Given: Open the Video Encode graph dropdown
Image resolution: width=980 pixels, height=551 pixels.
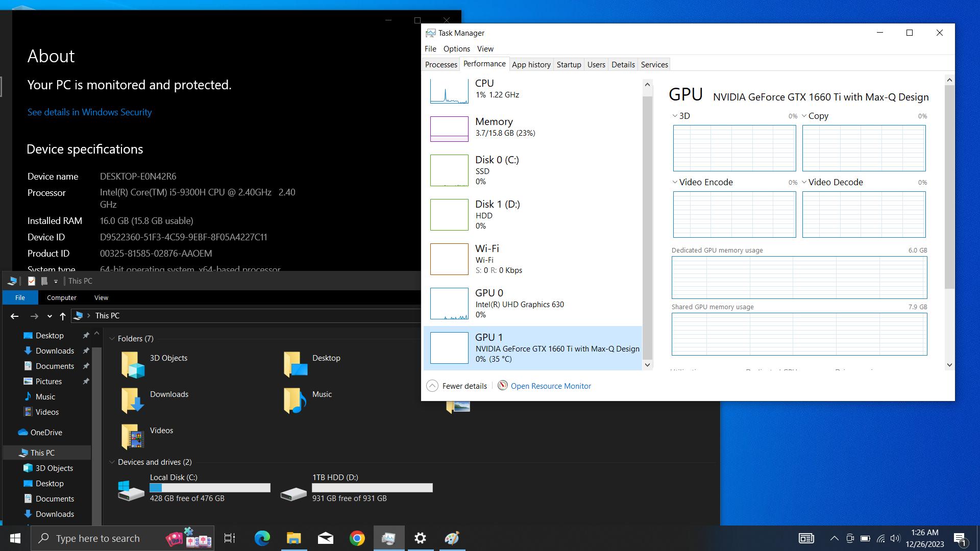Looking at the screenshot, I should pyautogui.click(x=675, y=182).
